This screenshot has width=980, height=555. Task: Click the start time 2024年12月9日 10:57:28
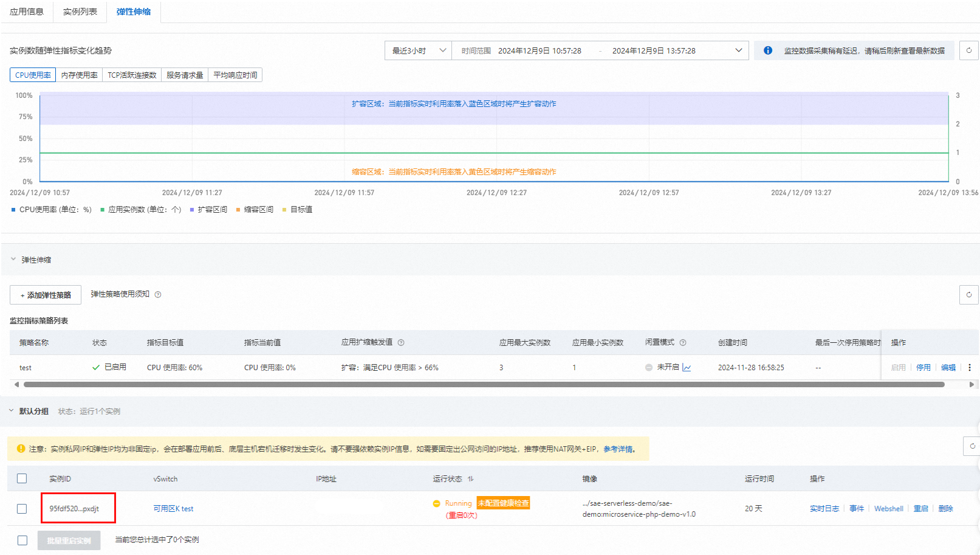pyautogui.click(x=540, y=50)
